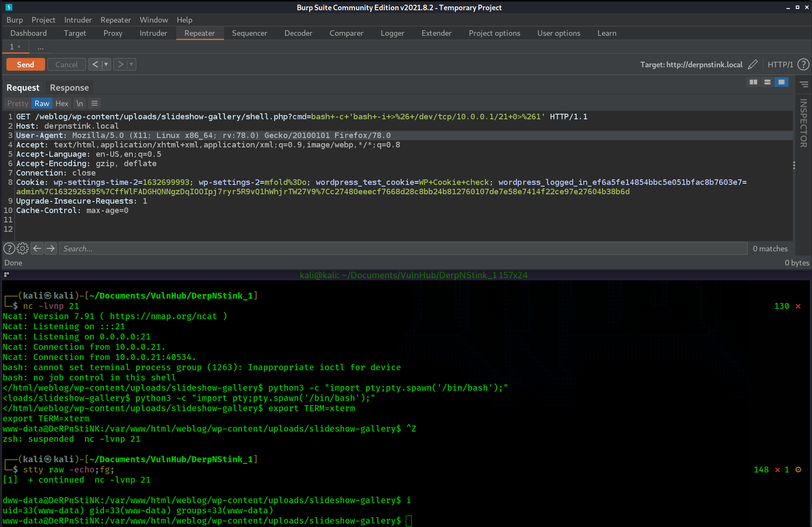Click the terminal title bar path text

click(413, 275)
